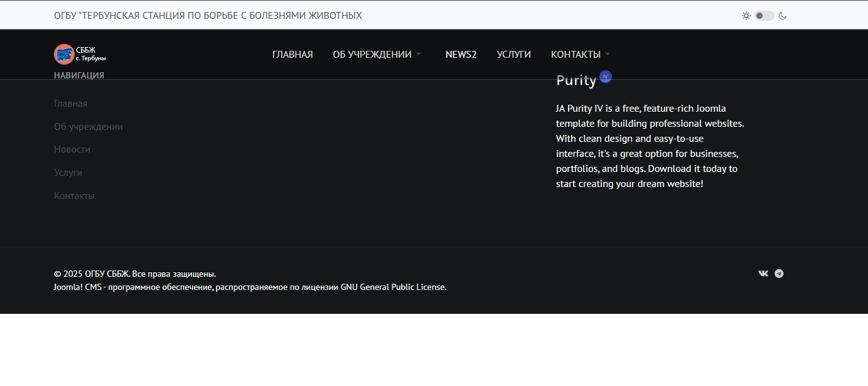Toggle the light/dark theme switch

point(764,16)
